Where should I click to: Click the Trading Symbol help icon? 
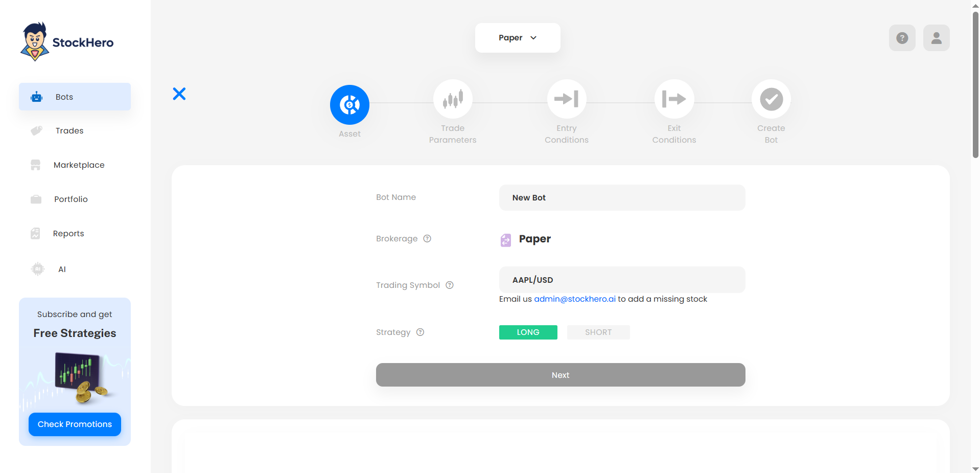coord(450,285)
